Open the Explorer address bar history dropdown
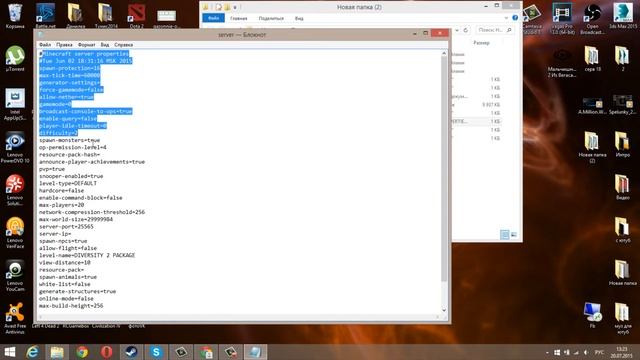 [457, 30]
